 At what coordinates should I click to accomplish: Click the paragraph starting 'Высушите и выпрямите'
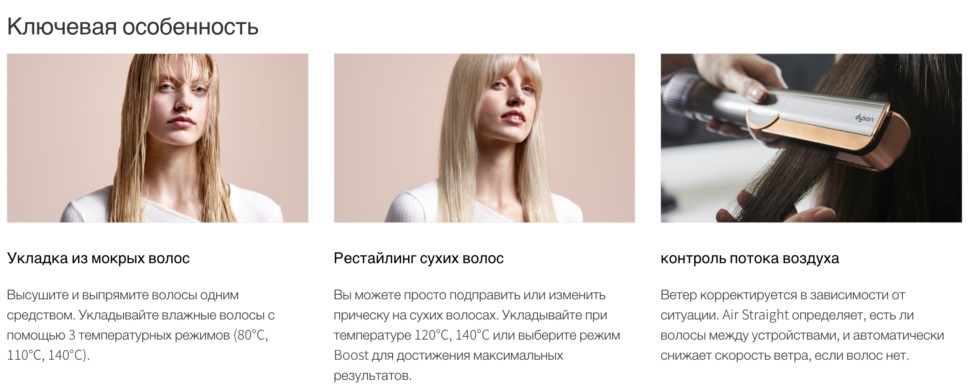[141, 325]
